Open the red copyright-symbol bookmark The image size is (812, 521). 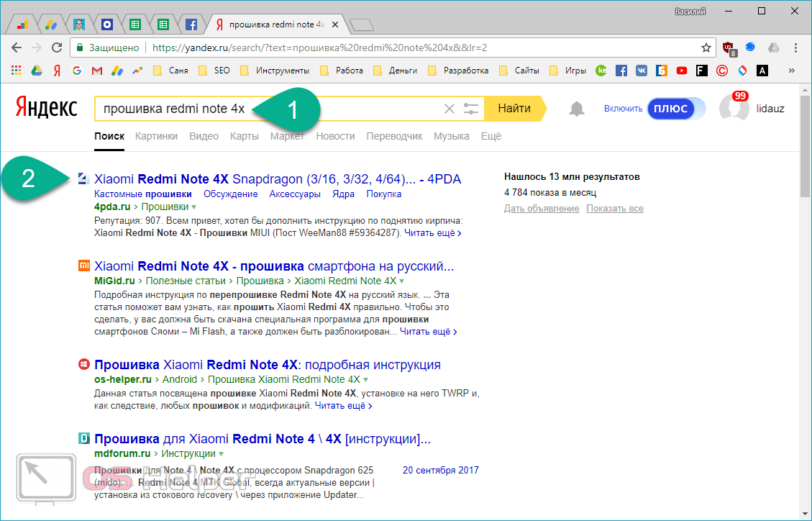(722, 71)
